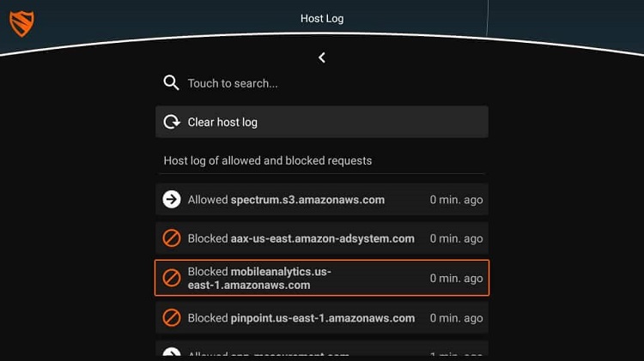Click the refresh icon beside Clear host log
Image resolution: width=644 pixels, height=361 pixels.
[171, 122]
